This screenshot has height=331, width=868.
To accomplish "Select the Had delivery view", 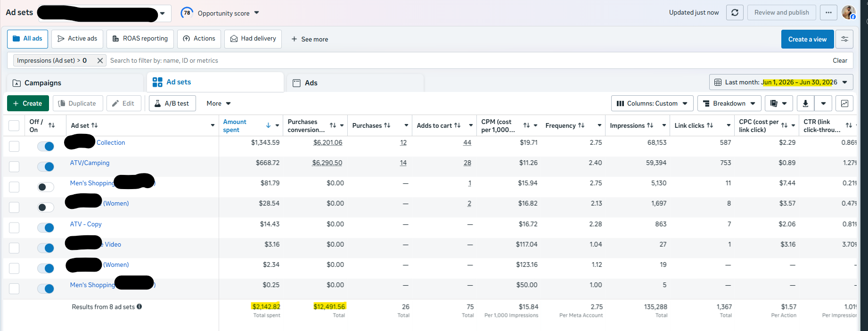I will point(253,39).
